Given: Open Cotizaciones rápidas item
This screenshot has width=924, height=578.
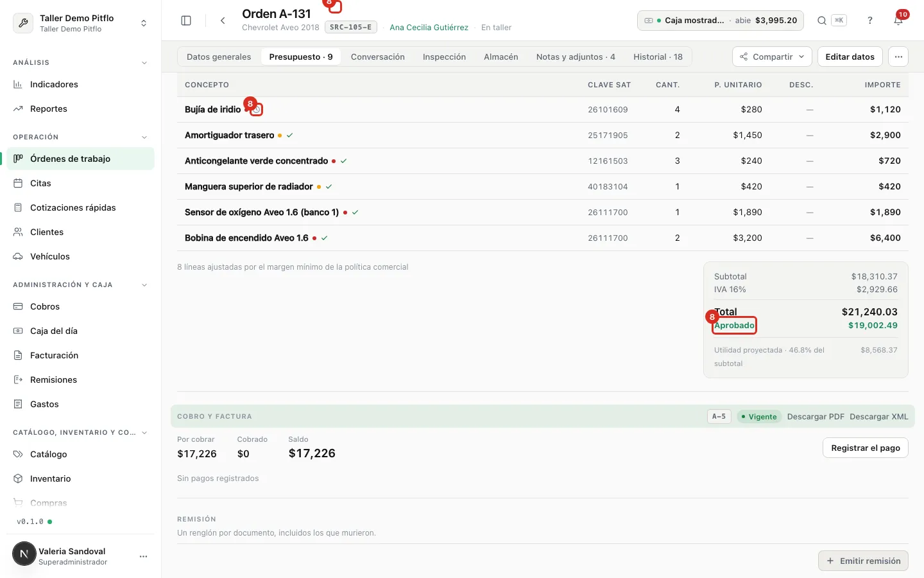Looking at the screenshot, I should click(x=80, y=207).
